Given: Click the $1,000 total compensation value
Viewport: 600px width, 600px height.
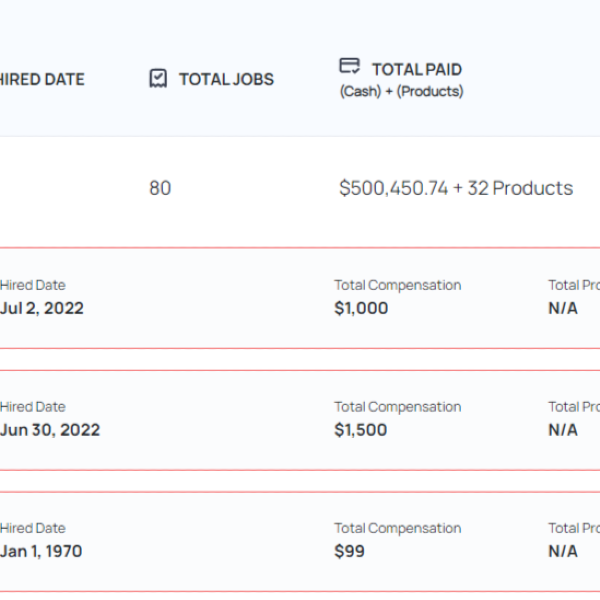Looking at the screenshot, I should [x=361, y=308].
